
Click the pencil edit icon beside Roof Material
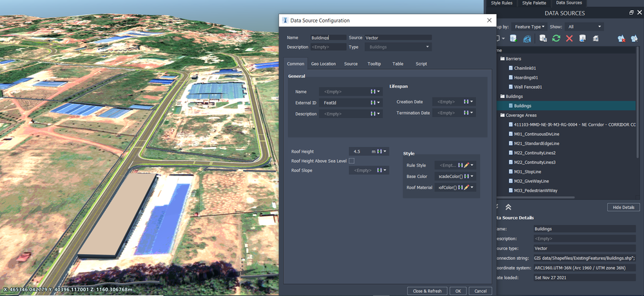[x=466, y=188]
